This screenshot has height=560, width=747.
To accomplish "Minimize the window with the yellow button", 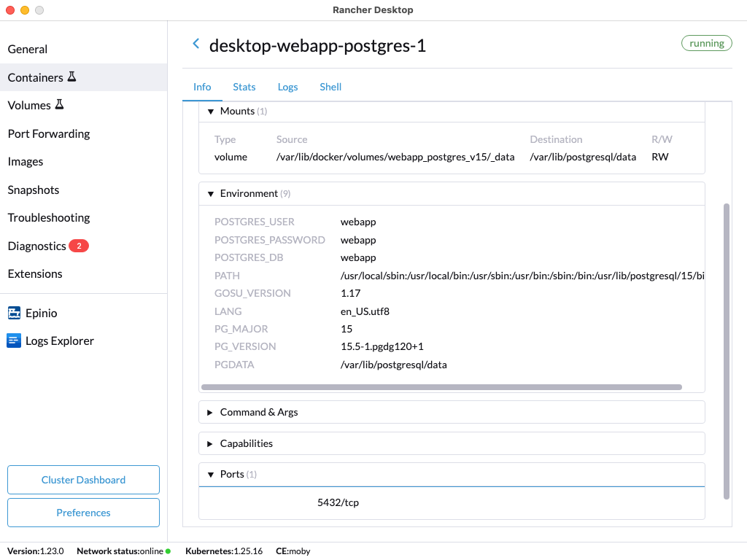I will click(25, 10).
